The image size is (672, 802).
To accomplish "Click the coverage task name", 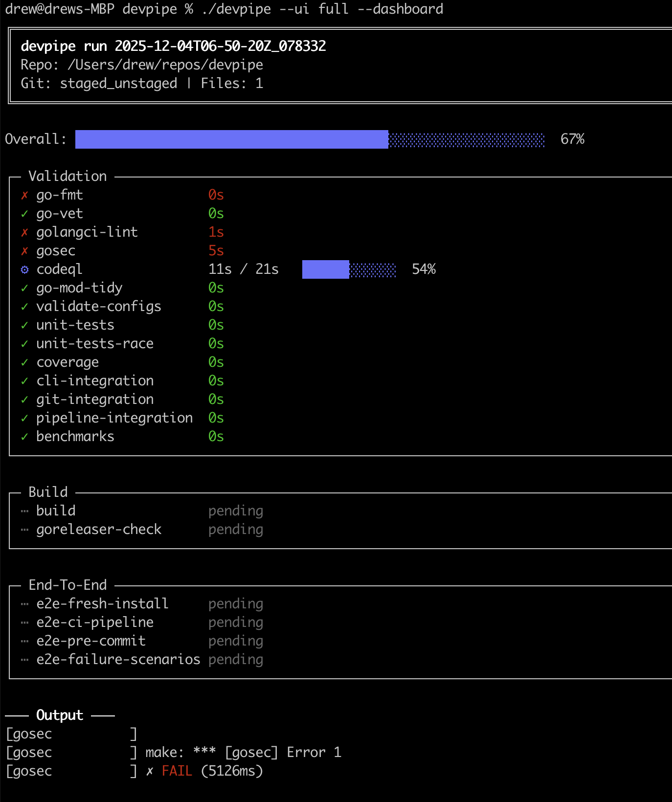I will [67, 362].
